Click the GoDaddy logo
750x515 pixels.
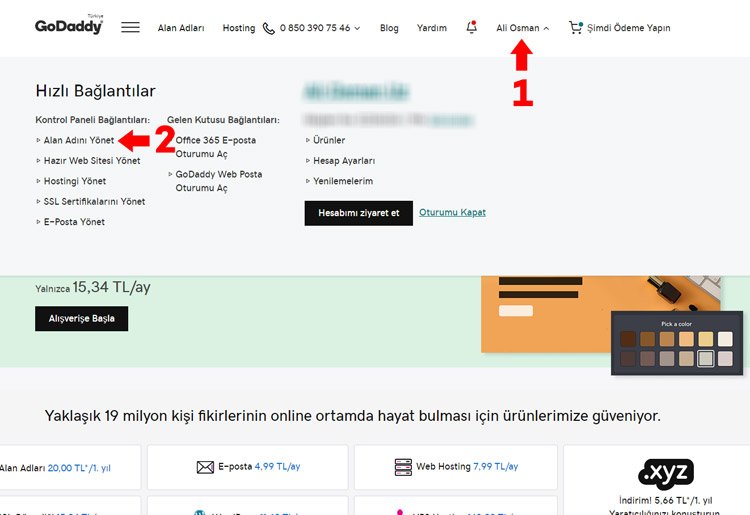point(69,25)
